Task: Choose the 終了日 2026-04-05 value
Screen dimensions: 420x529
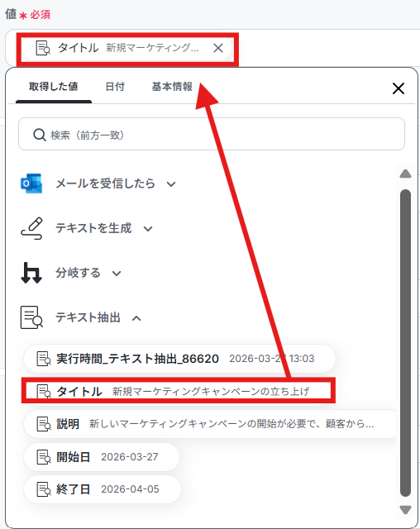Action: click(x=103, y=489)
